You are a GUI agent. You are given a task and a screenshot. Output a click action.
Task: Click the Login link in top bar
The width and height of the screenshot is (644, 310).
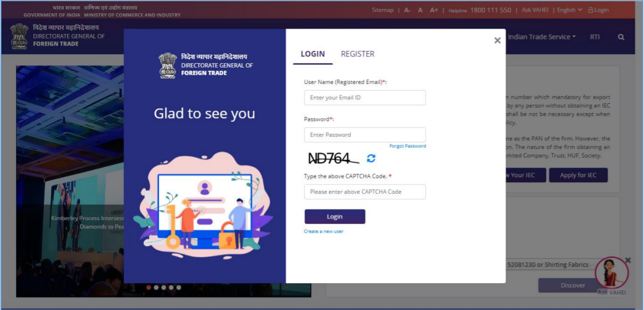(599, 10)
